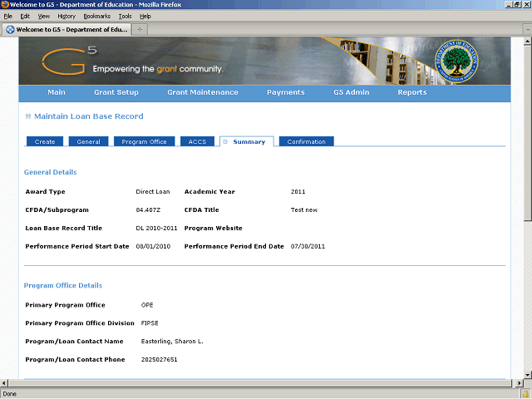This screenshot has height=399, width=532.
Task: Click the Firefox icon in the title bar
Action: pos(5,4)
